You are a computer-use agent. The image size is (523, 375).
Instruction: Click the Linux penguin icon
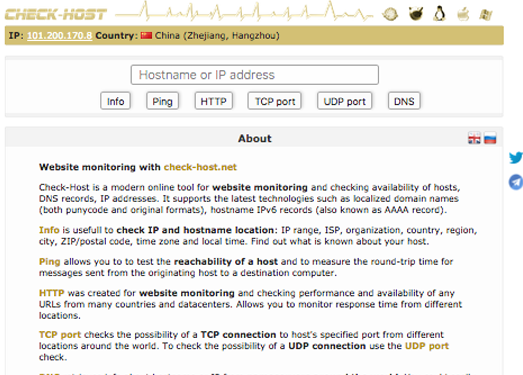point(439,14)
